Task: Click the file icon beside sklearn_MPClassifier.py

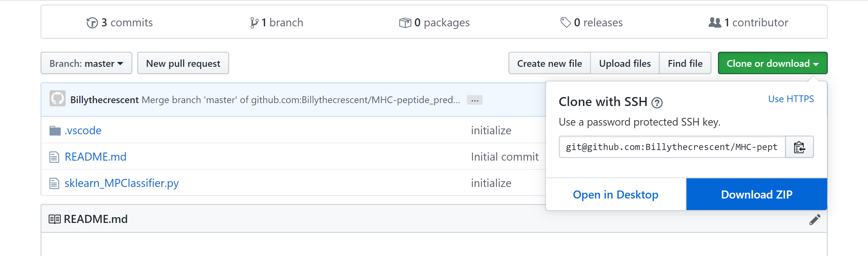Action: pyautogui.click(x=54, y=183)
